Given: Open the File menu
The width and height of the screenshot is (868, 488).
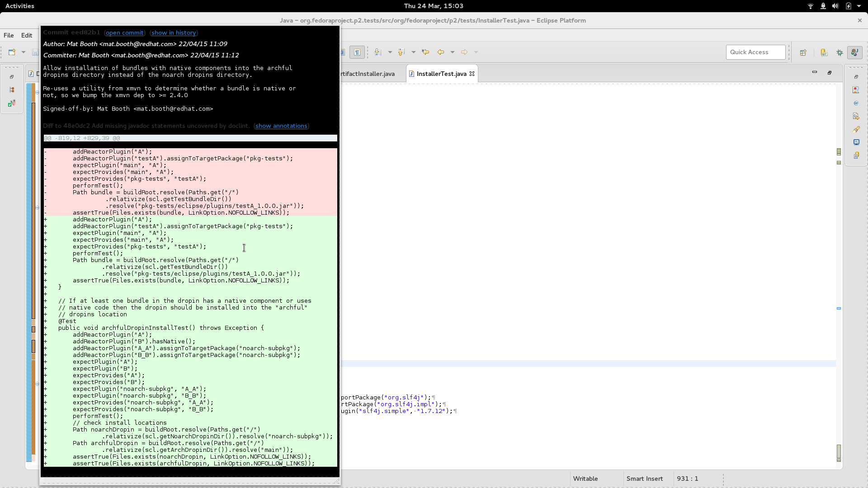Looking at the screenshot, I should pyautogui.click(x=9, y=35).
